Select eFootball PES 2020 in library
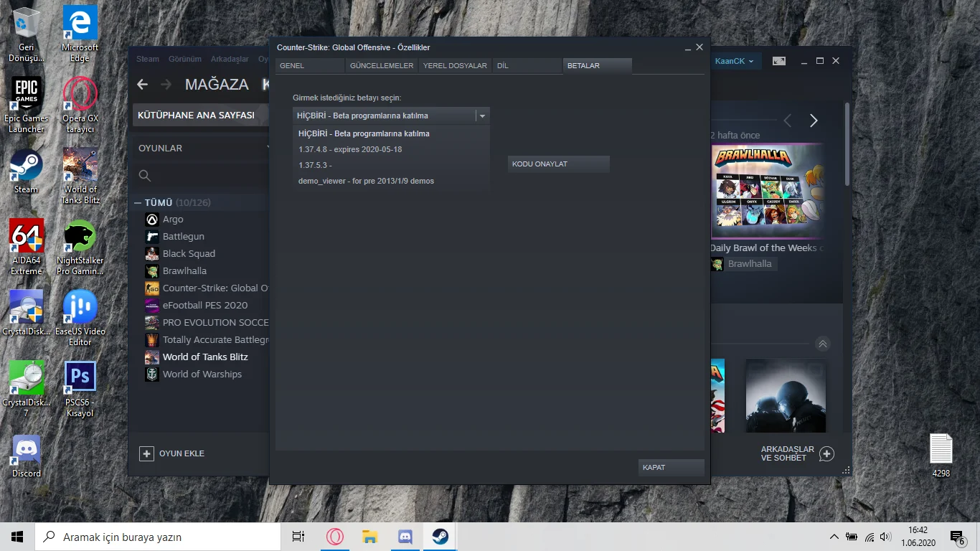This screenshot has width=980, height=551. (x=205, y=306)
